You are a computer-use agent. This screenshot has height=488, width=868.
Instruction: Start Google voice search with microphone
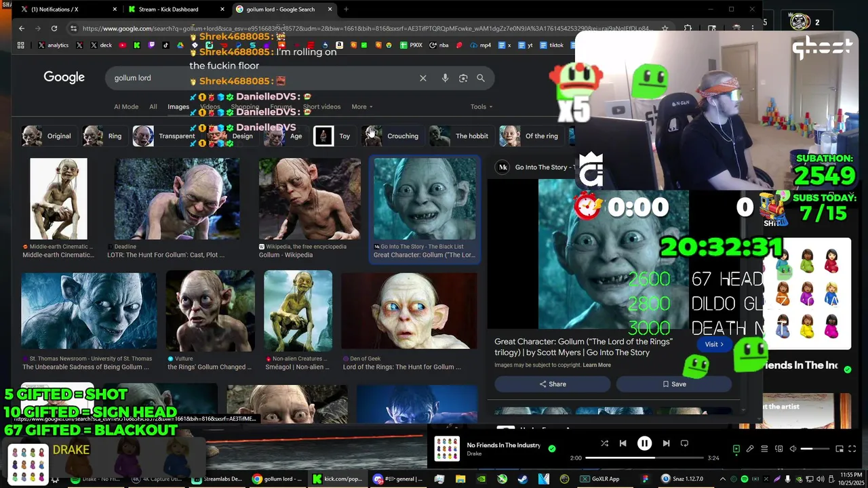click(x=445, y=78)
